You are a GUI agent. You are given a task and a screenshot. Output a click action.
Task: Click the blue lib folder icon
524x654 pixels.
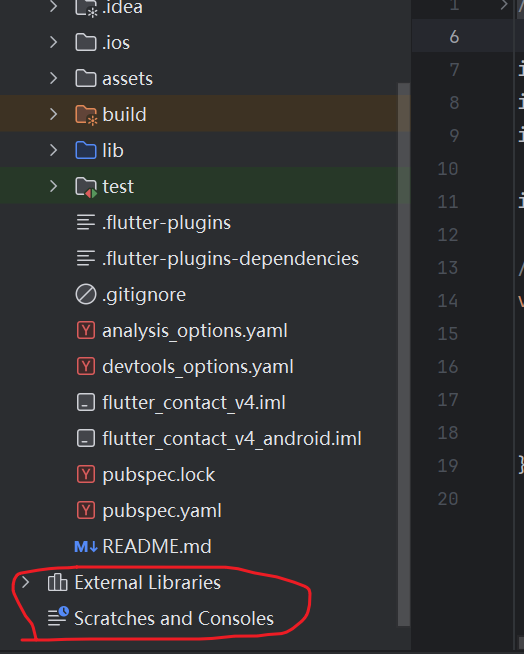coord(86,150)
